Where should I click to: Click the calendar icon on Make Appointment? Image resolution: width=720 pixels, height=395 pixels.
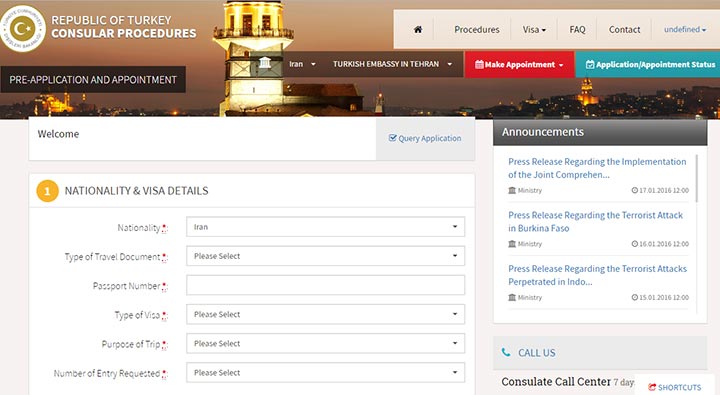point(479,64)
